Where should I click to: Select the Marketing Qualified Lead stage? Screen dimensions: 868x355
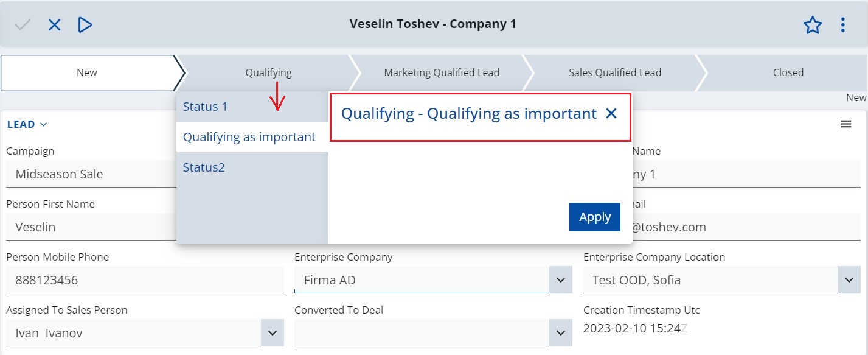442,72
